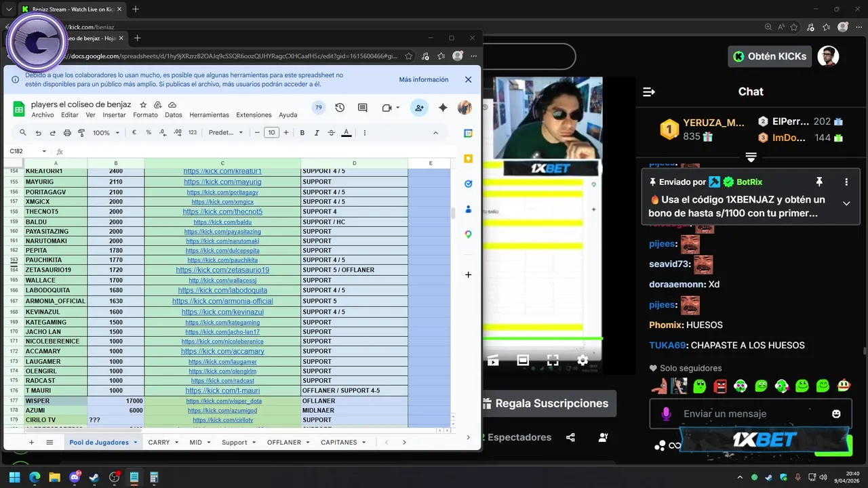Open the Más información link
Image resolution: width=868 pixels, height=488 pixels.
point(424,79)
